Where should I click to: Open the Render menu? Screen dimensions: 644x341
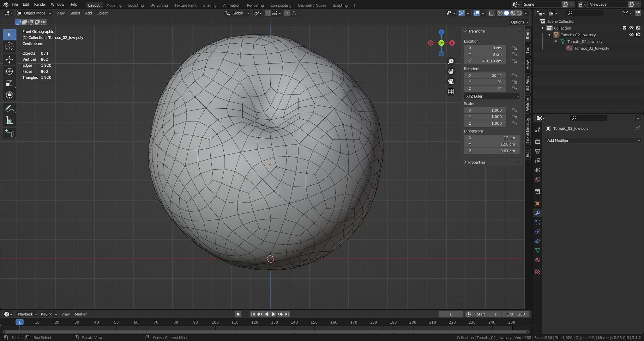40,4
